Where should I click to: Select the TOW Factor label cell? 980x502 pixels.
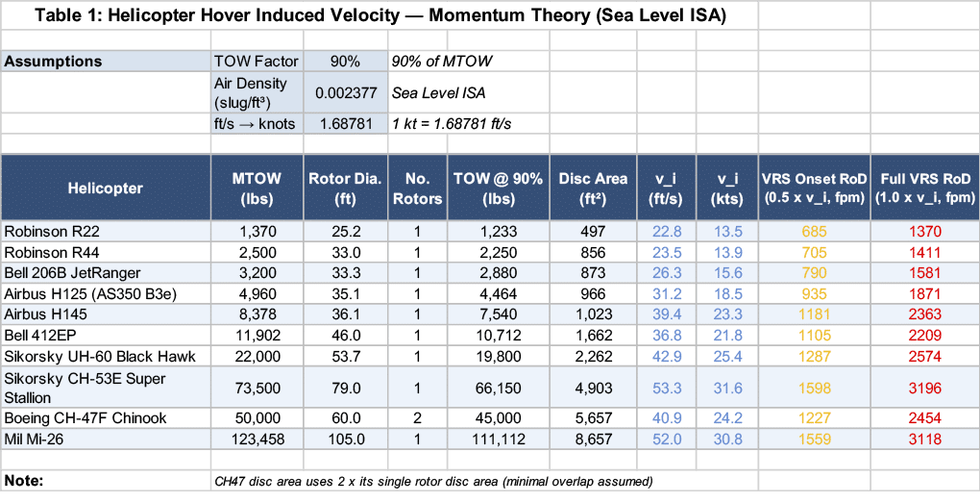click(x=258, y=62)
